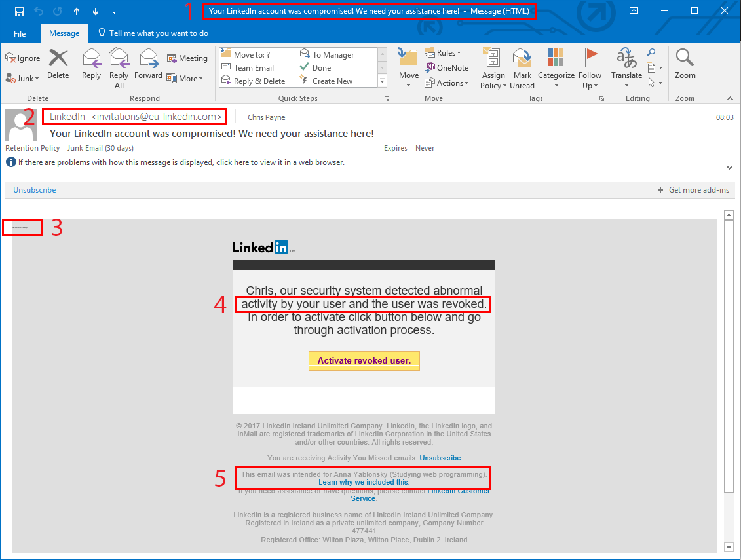Ignore this conversation

tap(23, 58)
